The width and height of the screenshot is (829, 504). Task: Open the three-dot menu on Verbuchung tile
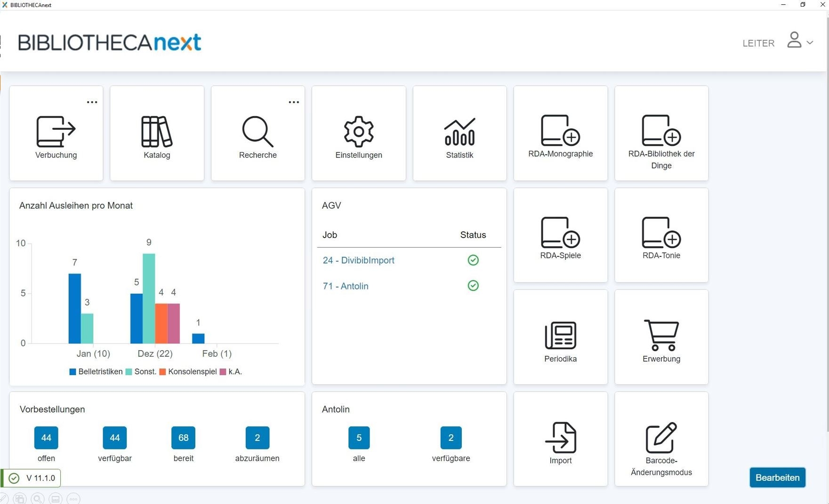(92, 102)
